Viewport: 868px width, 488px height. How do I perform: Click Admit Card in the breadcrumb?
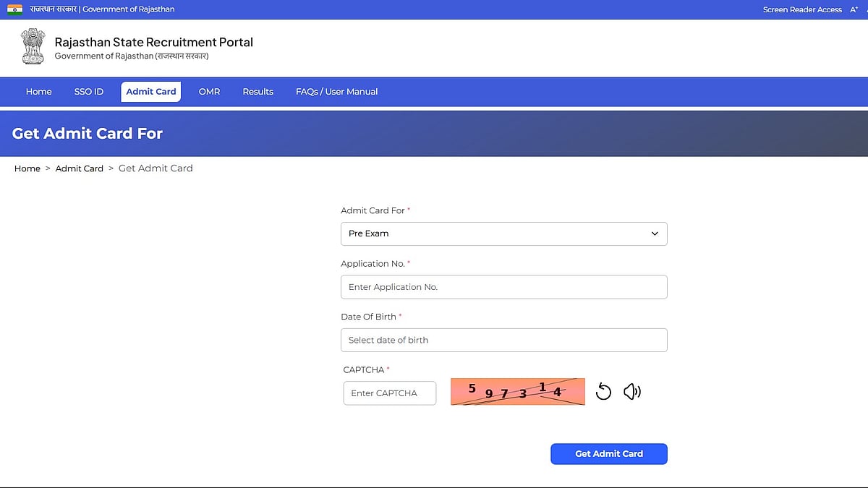(80, 168)
